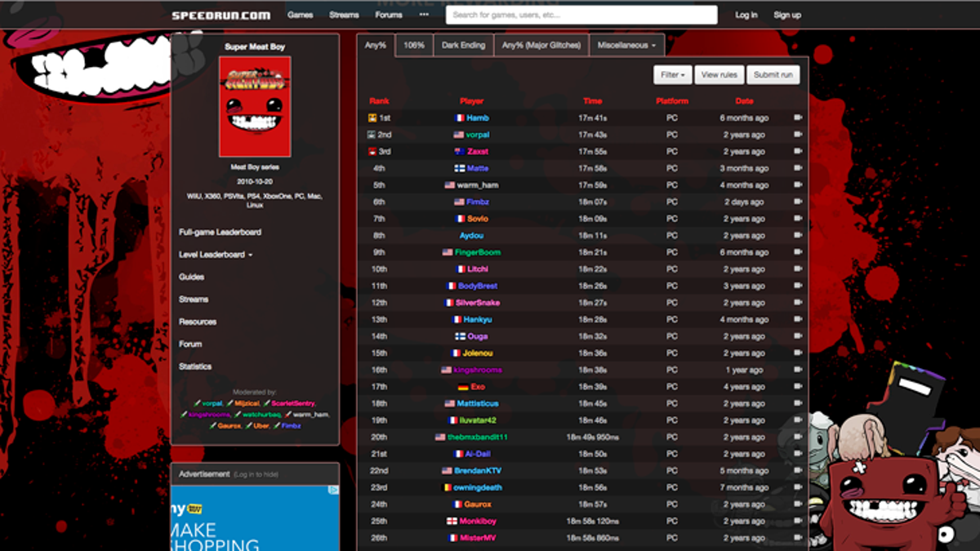Screen dimensions: 980x551
Task: Open owningdeath's player profile
Action: (479, 487)
